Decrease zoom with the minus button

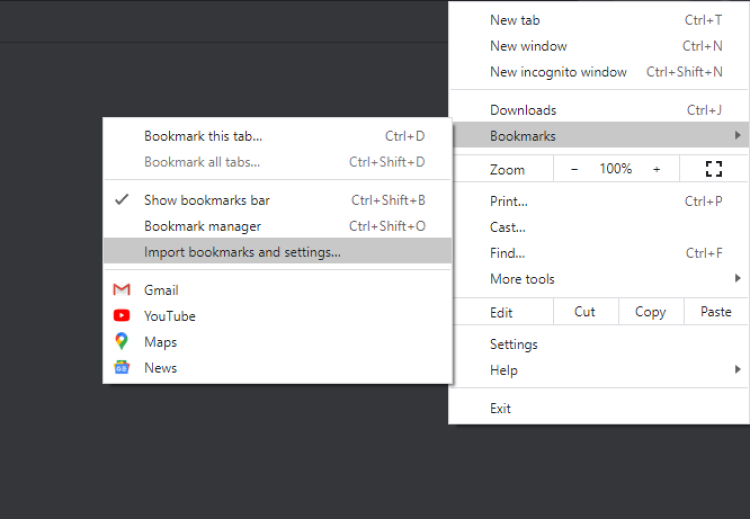click(x=574, y=169)
